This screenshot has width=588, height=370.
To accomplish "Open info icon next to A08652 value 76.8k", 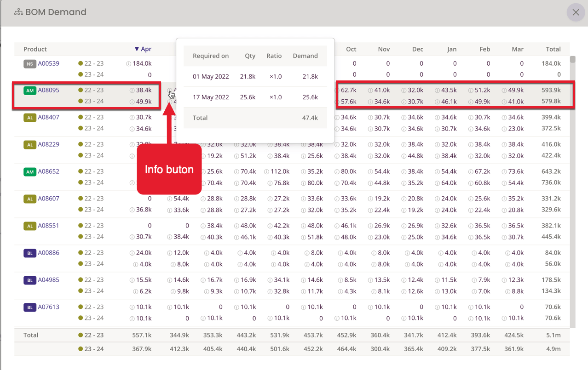I will pyautogui.click(x=270, y=183).
